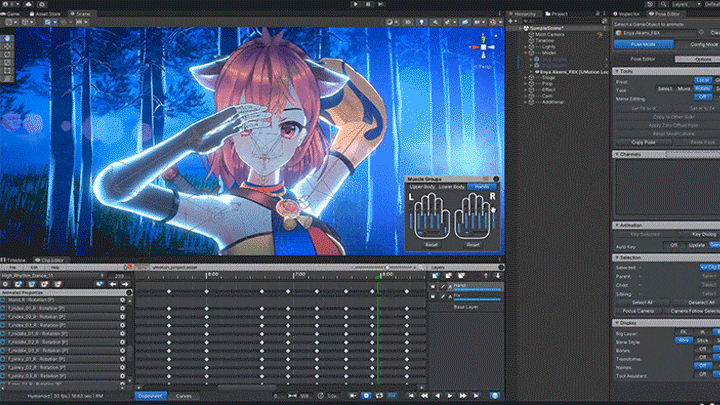The image size is (720, 405).
Task: Switch to Config Mode
Action: click(699, 45)
